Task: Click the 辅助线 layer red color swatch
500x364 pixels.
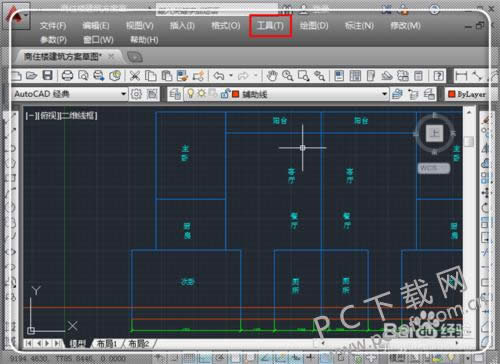Action: tap(236, 94)
